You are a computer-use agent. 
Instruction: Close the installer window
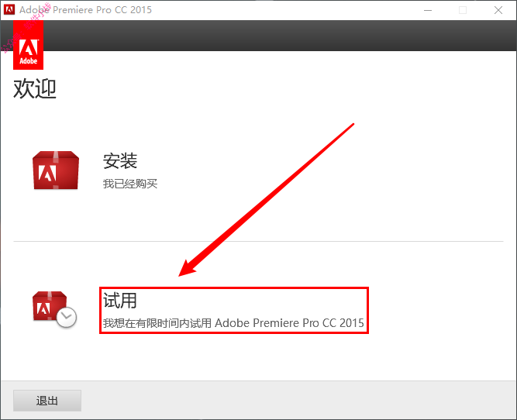tap(498, 10)
